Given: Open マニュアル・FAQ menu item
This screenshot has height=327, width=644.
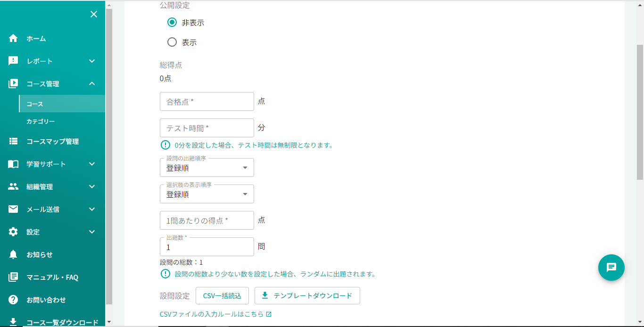Looking at the screenshot, I should pyautogui.click(x=52, y=277).
